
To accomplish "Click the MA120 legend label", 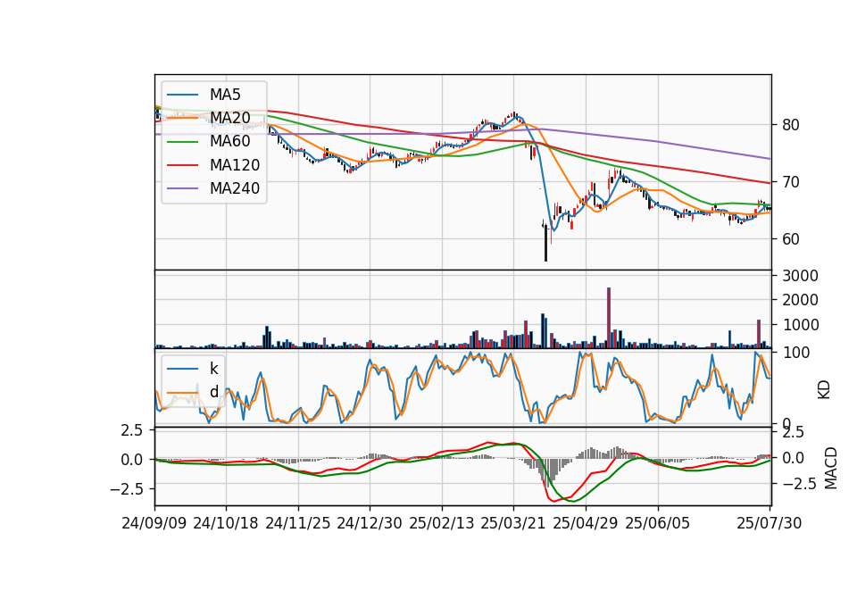I will [x=235, y=165].
